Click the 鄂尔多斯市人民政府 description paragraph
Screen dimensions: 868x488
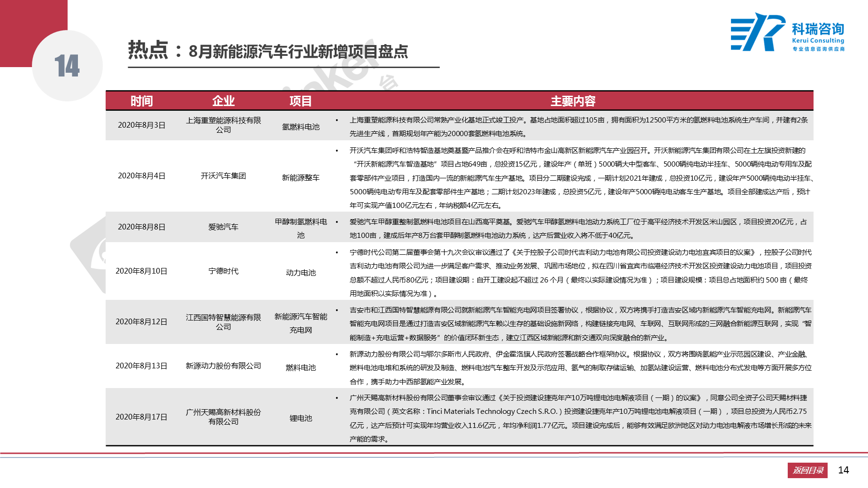click(x=581, y=368)
